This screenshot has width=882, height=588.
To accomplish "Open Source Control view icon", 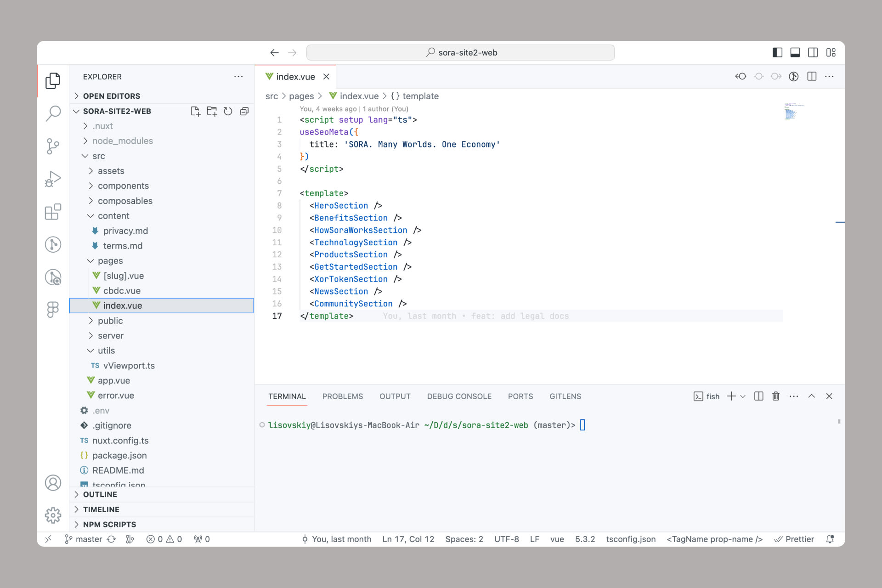I will (53, 147).
